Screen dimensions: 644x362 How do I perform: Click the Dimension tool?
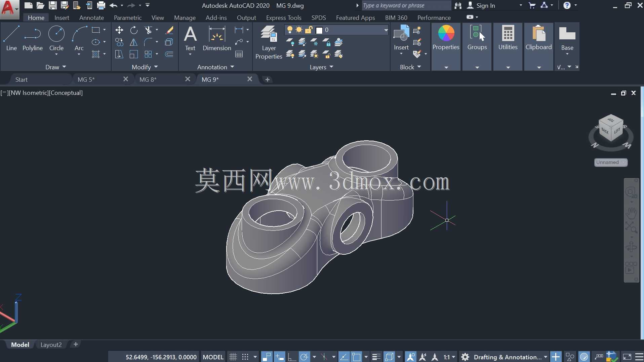[x=217, y=38]
